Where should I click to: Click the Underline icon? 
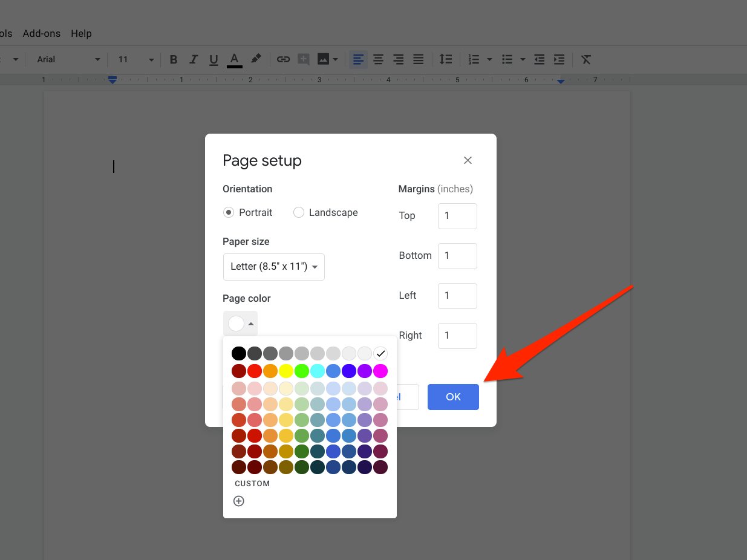tap(214, 59)
